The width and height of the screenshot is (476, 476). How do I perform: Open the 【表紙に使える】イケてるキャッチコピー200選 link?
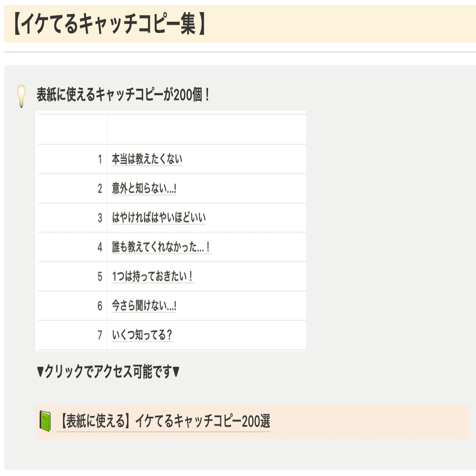164,422
